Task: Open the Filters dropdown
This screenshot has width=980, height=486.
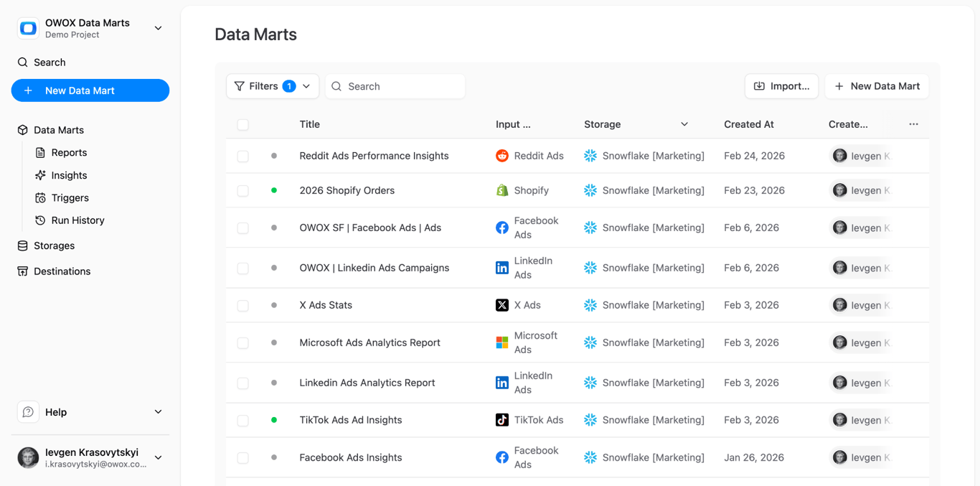Action: (x=273, y=86)
